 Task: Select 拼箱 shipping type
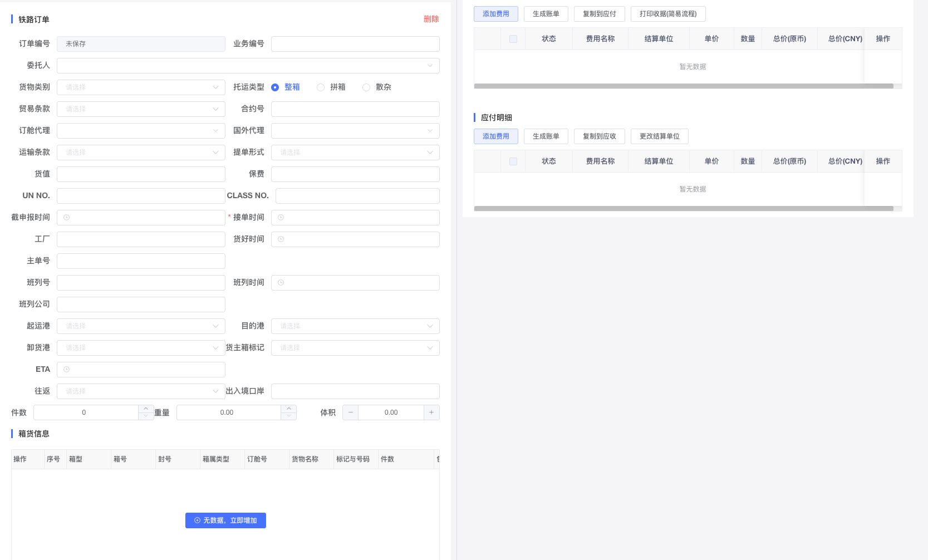click(x=321, y=87)
